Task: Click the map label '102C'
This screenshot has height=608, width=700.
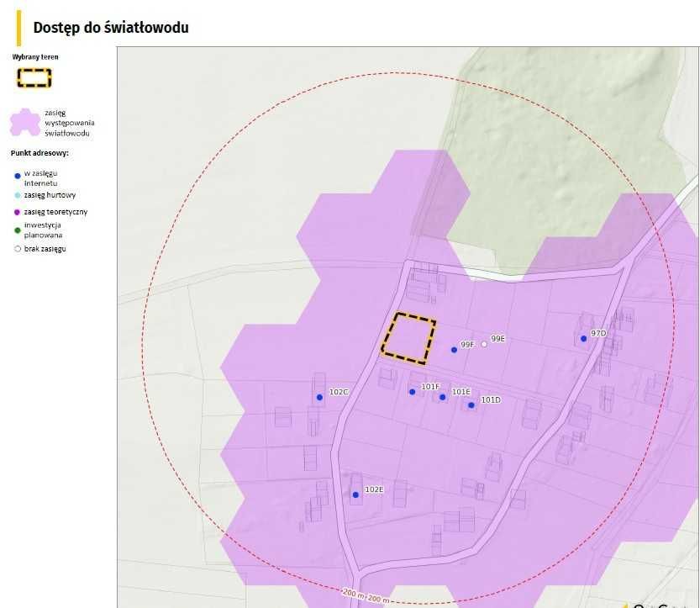Action: pyautogui.click(x=339, y=392)
